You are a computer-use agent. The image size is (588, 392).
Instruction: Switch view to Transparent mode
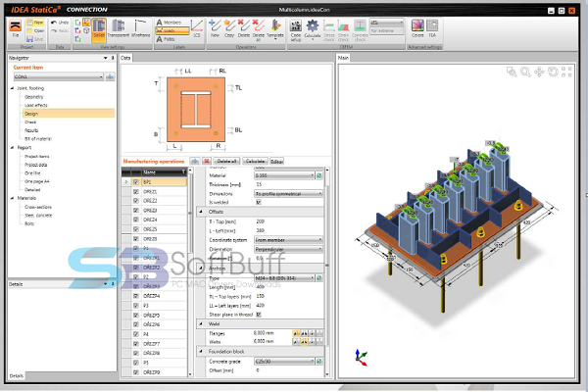(119, 29)
